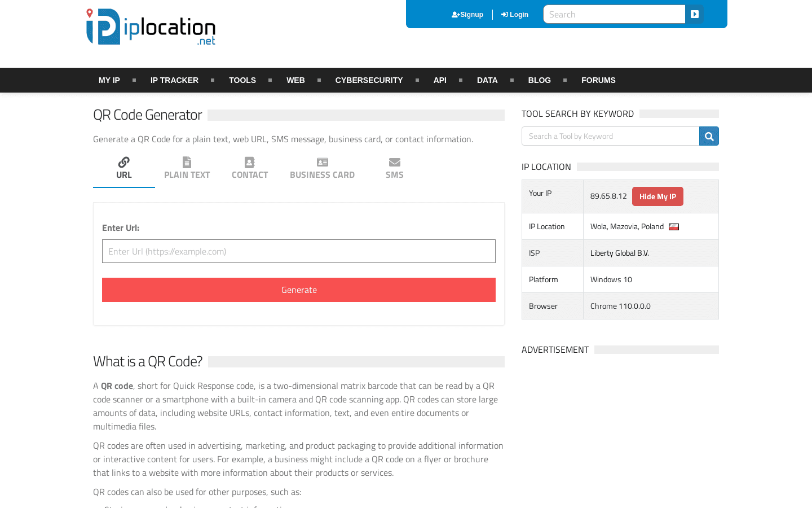Click the iplocation.net logo
Screen dimensions: 812x508
[151, 27]
